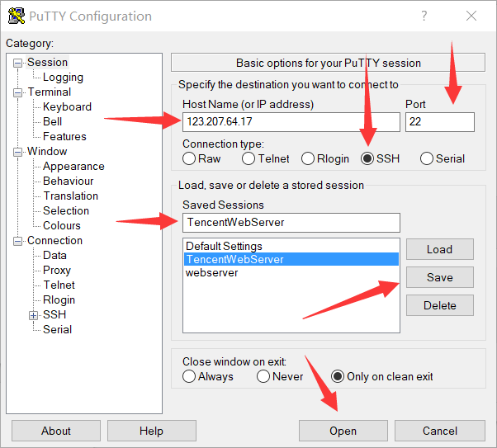Viewport: 497px width, 448px height.
Task: Click the PuTTY icon in title bar
Action: 17,16
